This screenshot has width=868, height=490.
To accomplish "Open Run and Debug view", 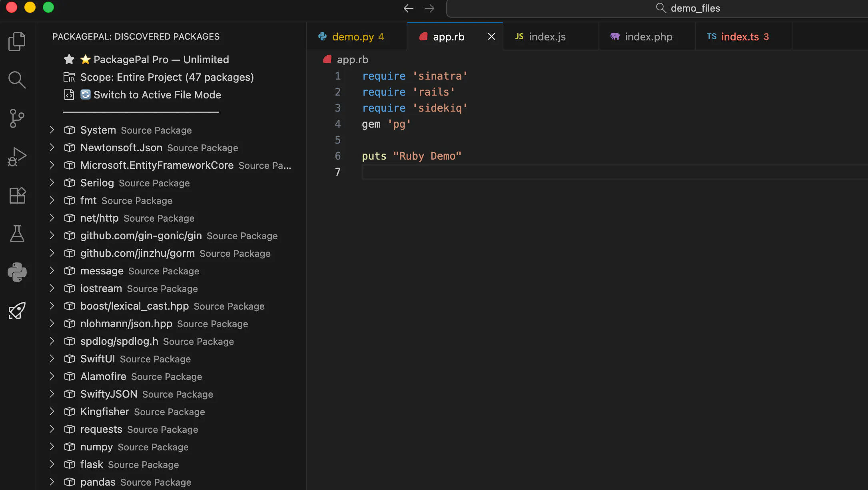I will (x=17, y=157).
